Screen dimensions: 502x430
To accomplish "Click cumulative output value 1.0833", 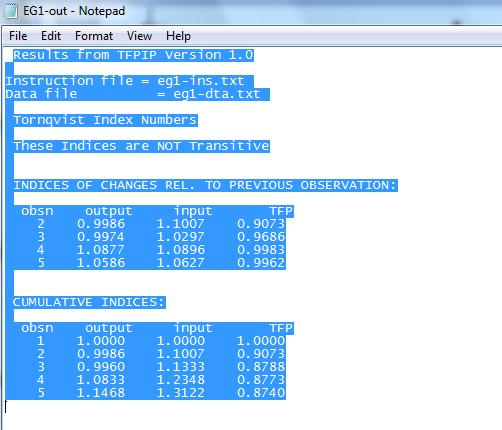I will 101,380.
